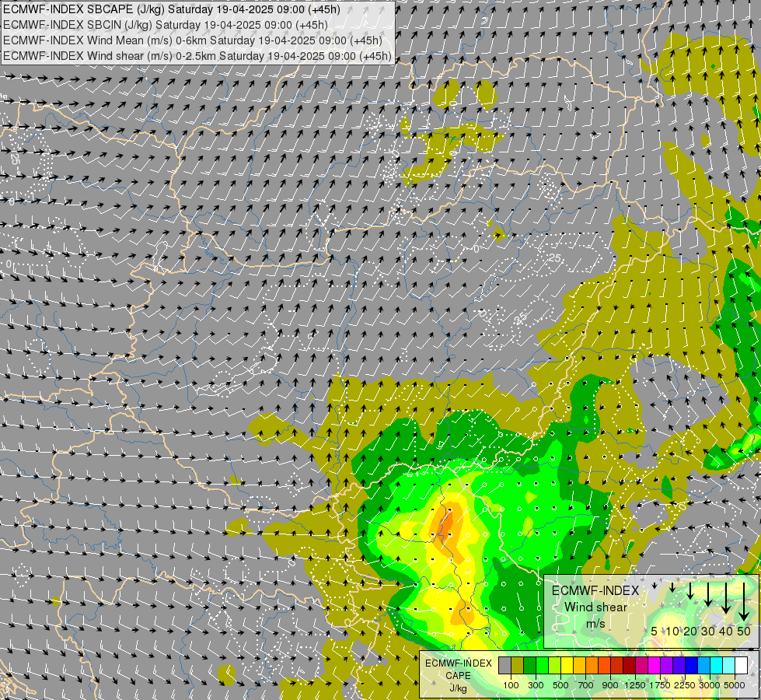
Task: Click the 20 m/s wind shear arrow
Action: (x=690, y=591)
